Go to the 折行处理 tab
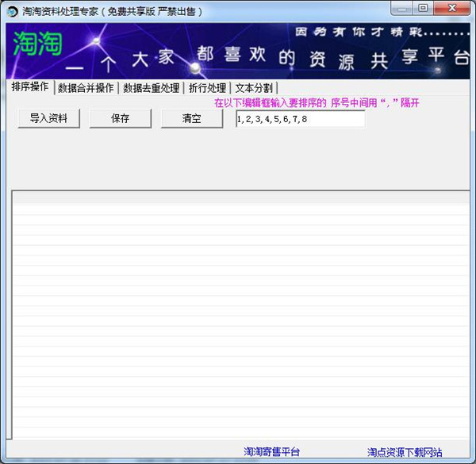The image size is (476, 464). [x=207, y=88]
